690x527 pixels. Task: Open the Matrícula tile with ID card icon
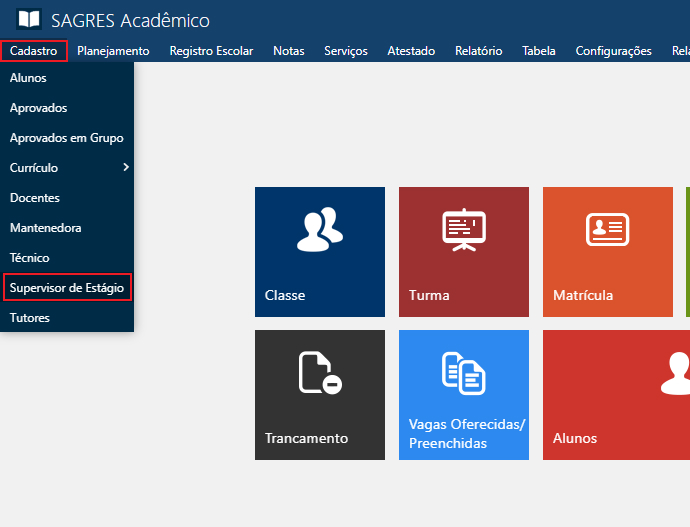pyautogui.click(x=607, y=251)
